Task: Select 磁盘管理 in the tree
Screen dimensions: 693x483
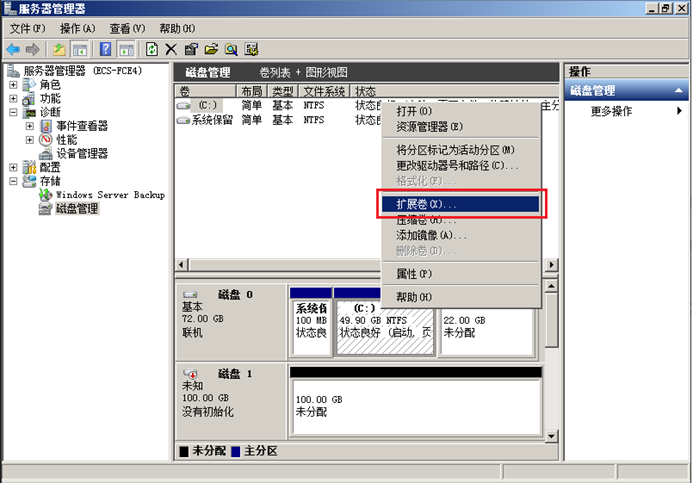Action: 77,209
